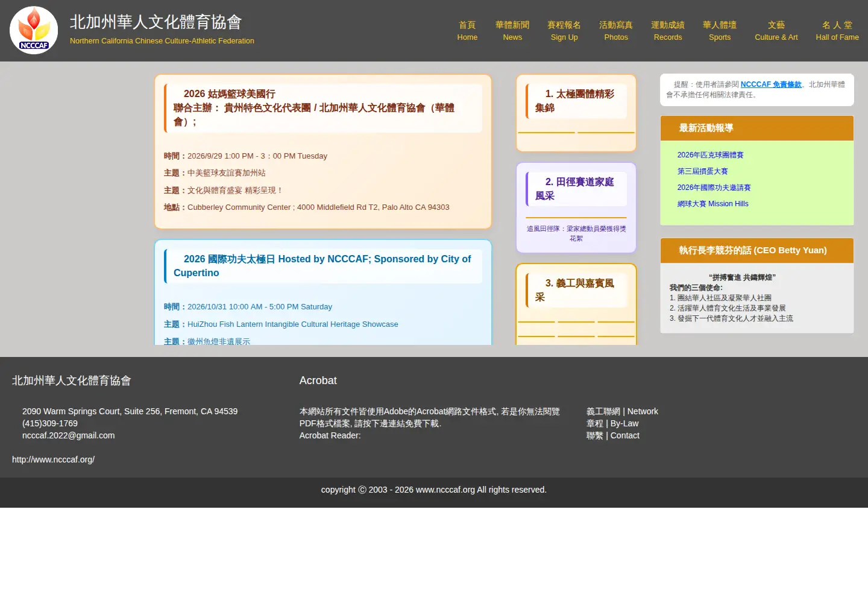Open the Sign Up 賽程報名 menu
868x603 pixels.
[x=564, y=31]
